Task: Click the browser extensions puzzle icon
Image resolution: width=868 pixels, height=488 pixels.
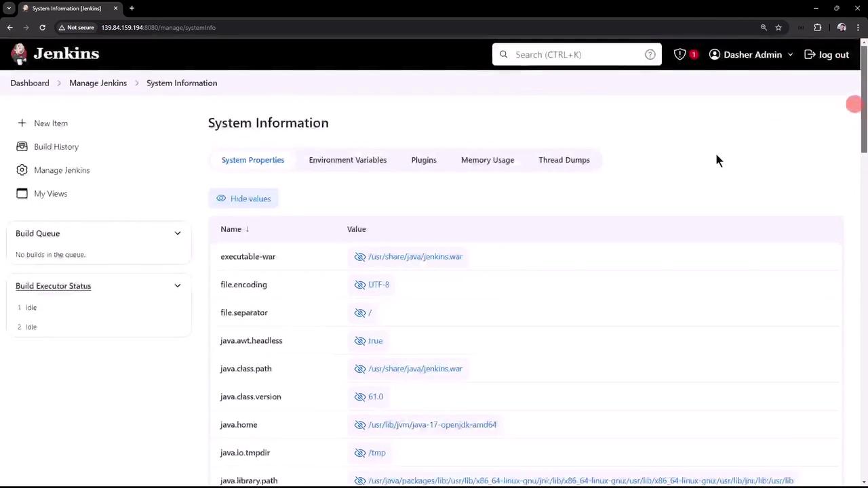Action: point(817,28)
